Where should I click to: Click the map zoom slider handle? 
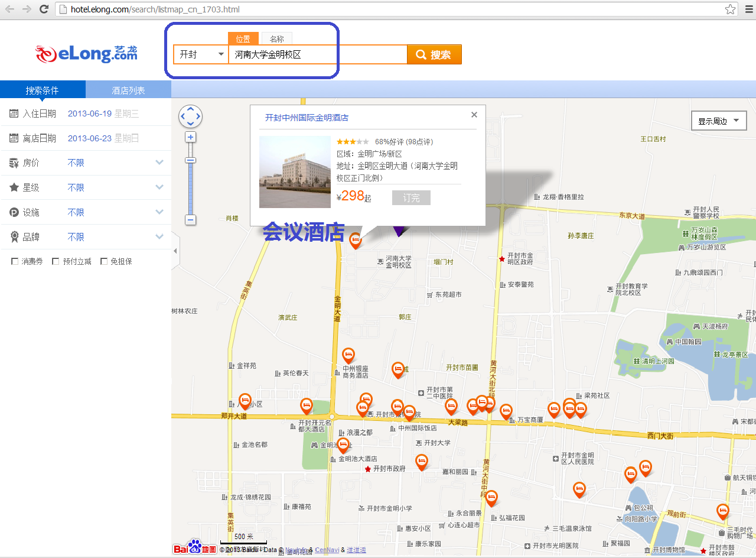click(190, 160)
